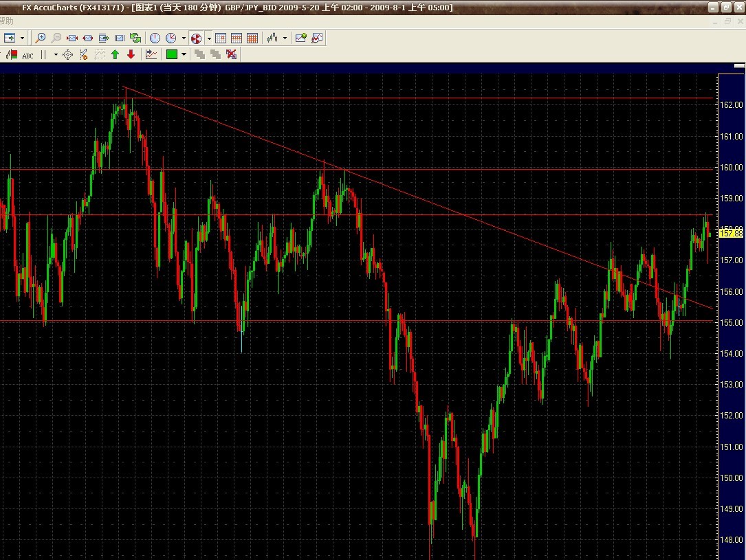This screenshot has height=560, width=746.
Task: Click the 155.00 price axis label
Action: click(x=732, y=322)
